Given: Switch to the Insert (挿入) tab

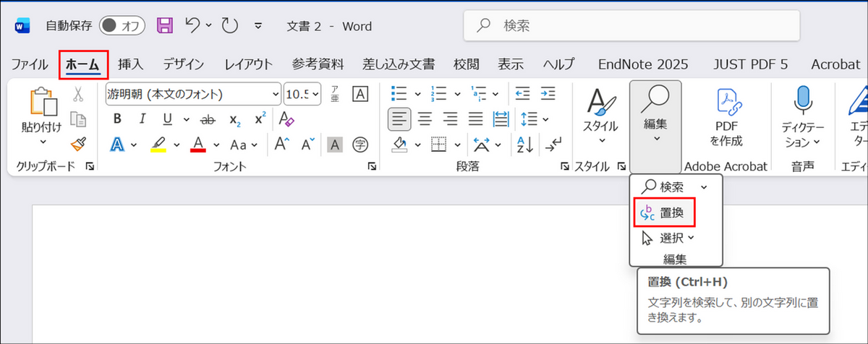Looking at the screenshot, I should point(131,64).
